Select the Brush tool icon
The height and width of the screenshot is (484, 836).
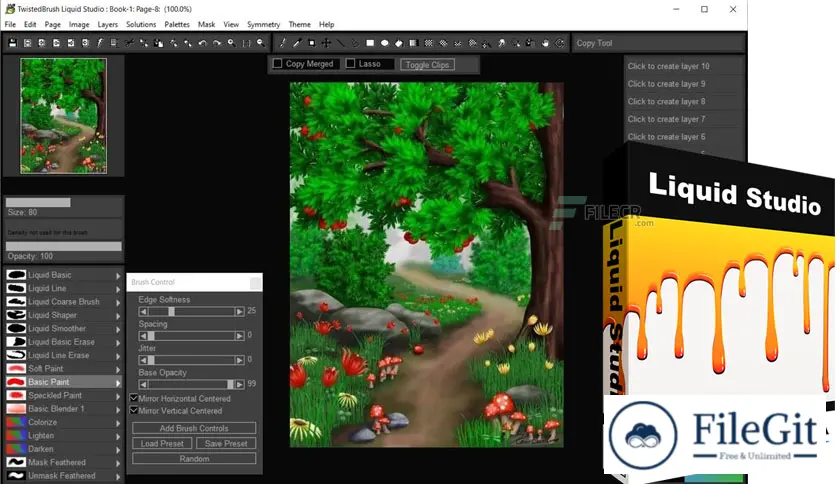tap(283, 43)
